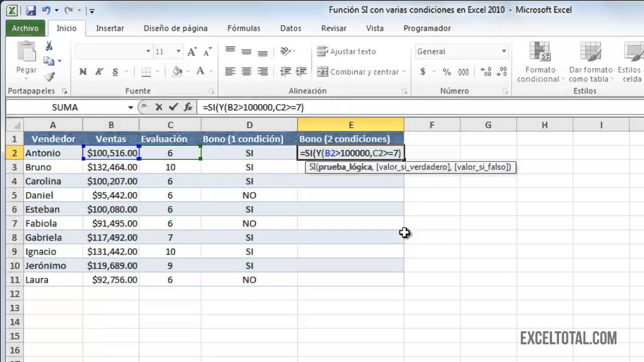644x362 pixels.
Task: Expand the Número dialog launcher
Action: point(505,91)
